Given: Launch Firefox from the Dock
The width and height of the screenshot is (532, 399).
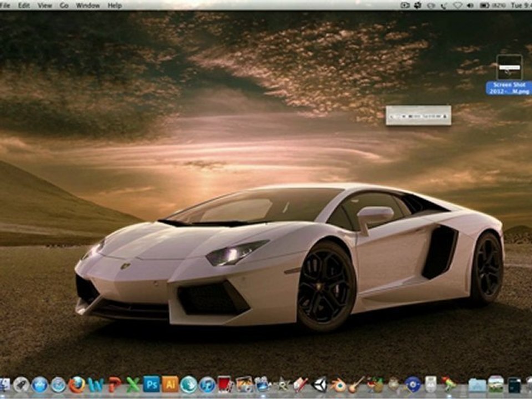Looking at the screenshot, I should coord(76,385).
